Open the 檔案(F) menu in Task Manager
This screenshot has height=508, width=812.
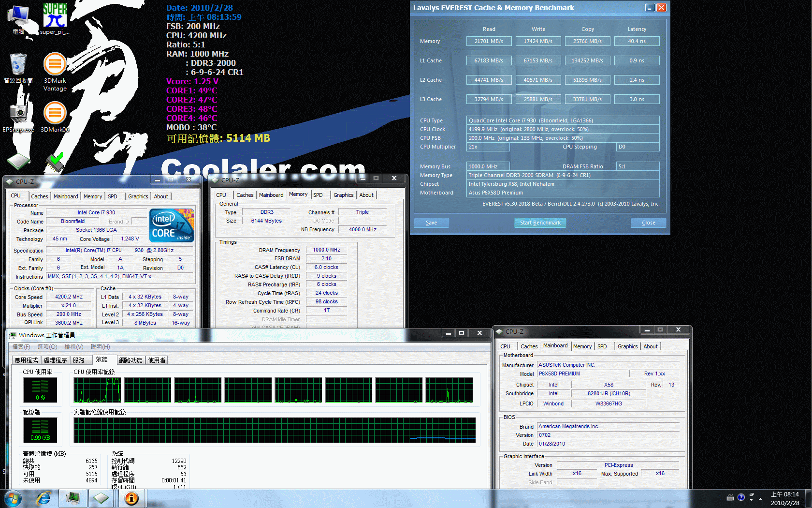coord(21,347)
